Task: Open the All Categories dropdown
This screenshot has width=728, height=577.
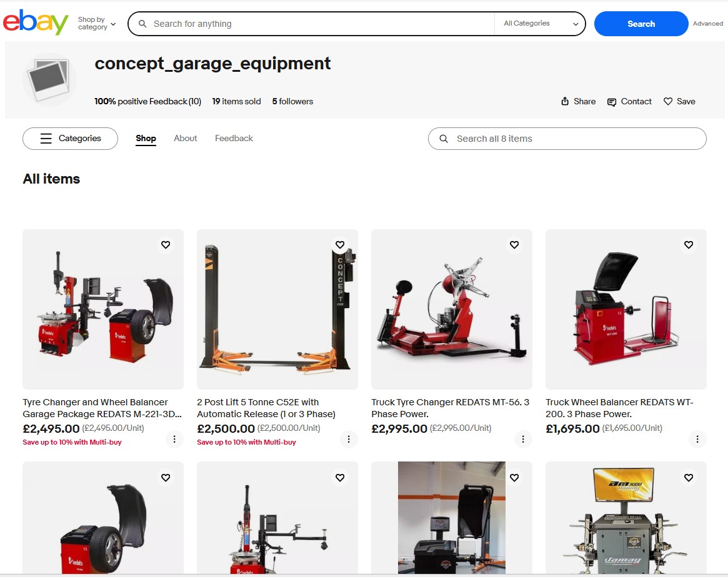Action: coord(541,24)
